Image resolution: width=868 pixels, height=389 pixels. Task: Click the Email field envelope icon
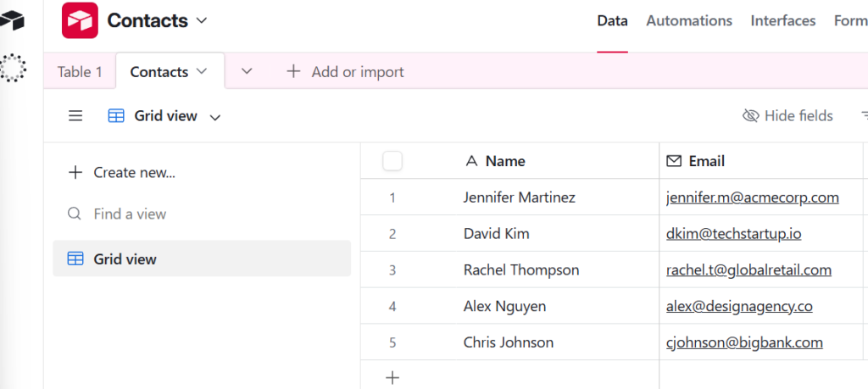pos(674,161)
